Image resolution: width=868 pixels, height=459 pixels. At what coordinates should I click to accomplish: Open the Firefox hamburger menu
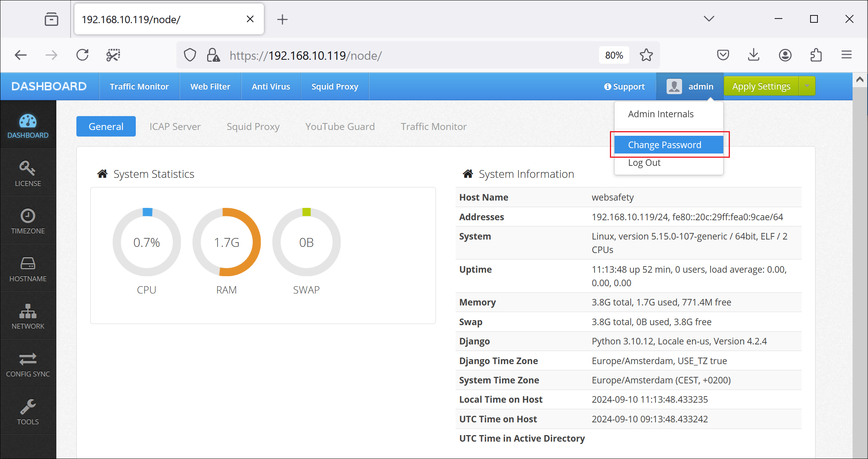click(847, 55)
